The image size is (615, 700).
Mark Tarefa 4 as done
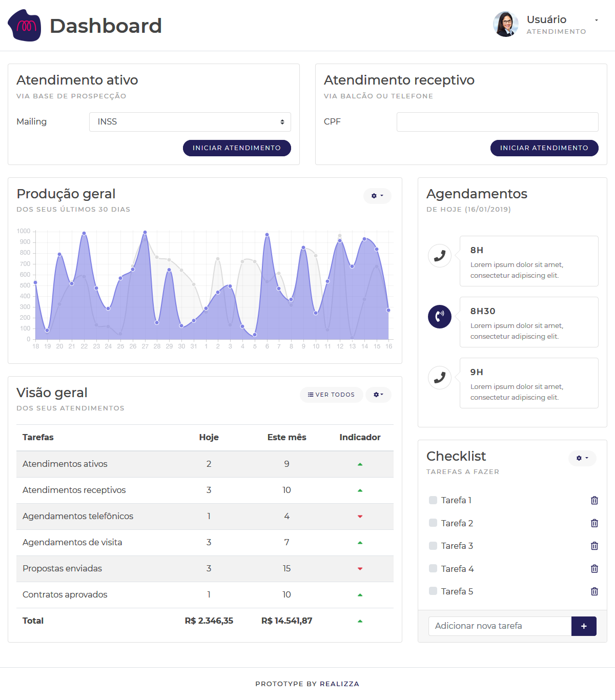coord(433,568)
